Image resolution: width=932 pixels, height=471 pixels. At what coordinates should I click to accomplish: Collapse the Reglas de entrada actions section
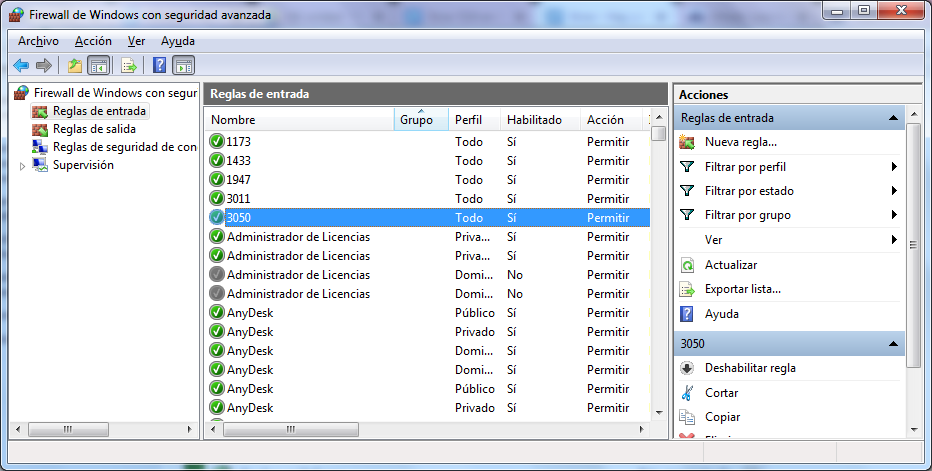point(893,118)
